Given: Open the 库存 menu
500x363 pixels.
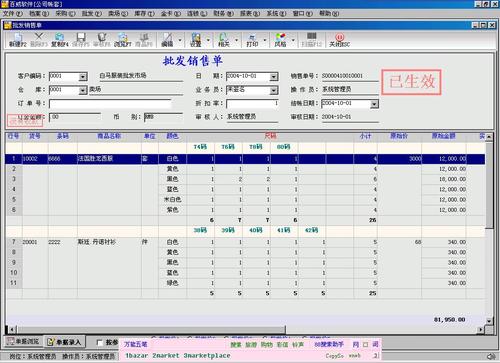Looking at the screenshot, I should pos(144,13).
